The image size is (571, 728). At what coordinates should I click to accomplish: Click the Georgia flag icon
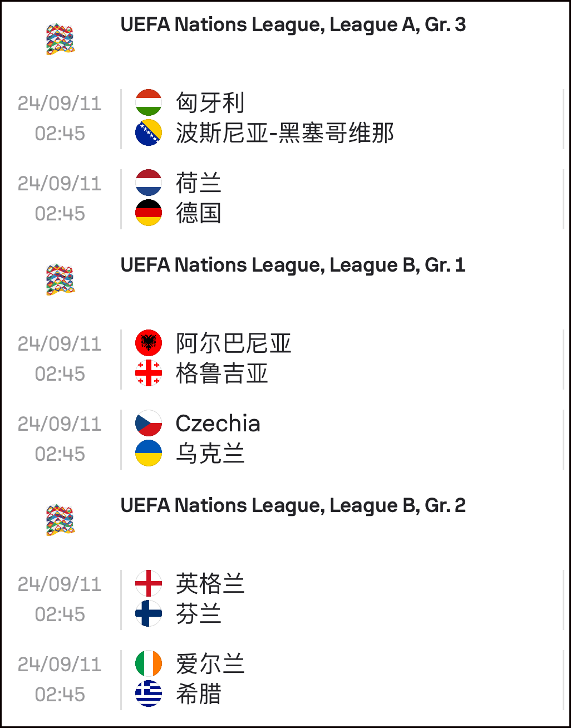point(149,373)
